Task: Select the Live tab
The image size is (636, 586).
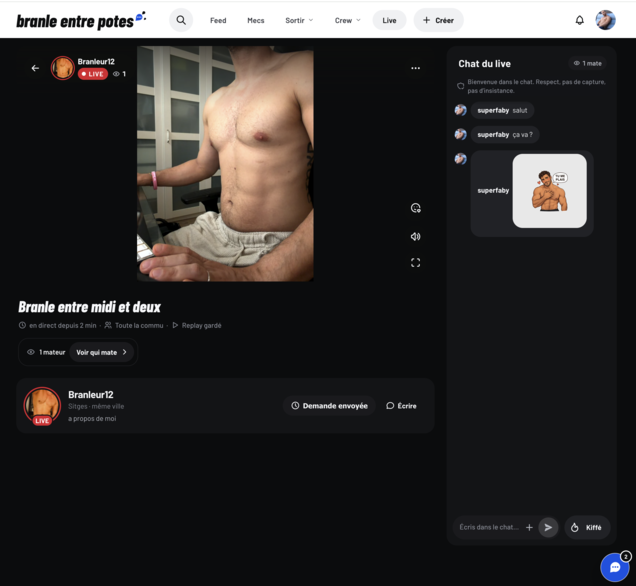Action: coord(389,20)
